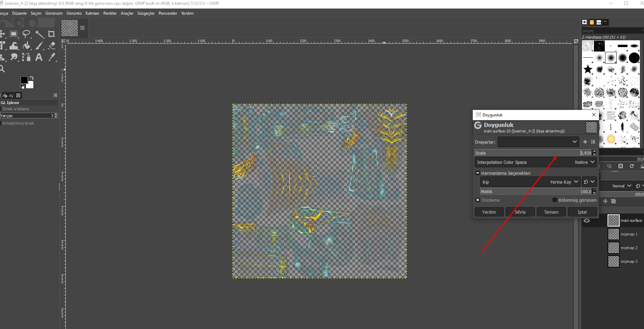Open Interpolation Color Space dropdown
This screenshot has width=644, height=329.
pos(536,162)
